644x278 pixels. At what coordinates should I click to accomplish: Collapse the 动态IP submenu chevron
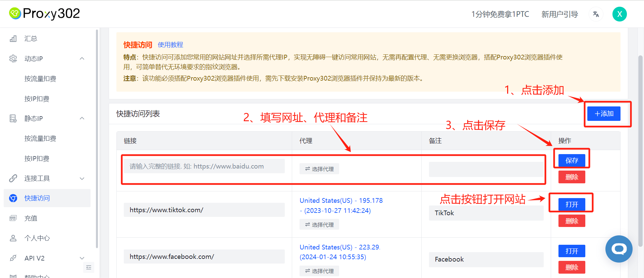pyautogui.click(x=82, y=58)
